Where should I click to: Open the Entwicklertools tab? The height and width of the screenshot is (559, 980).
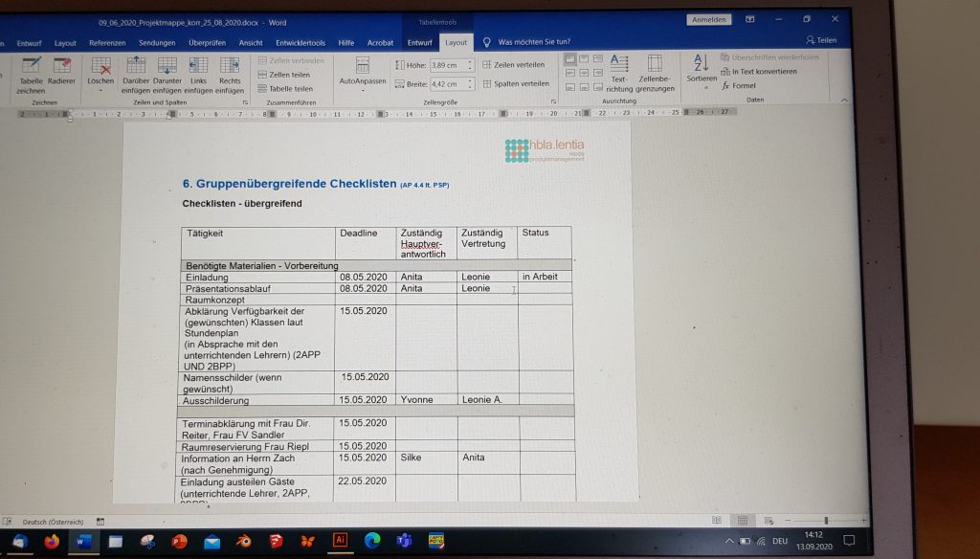pos(300,43)
